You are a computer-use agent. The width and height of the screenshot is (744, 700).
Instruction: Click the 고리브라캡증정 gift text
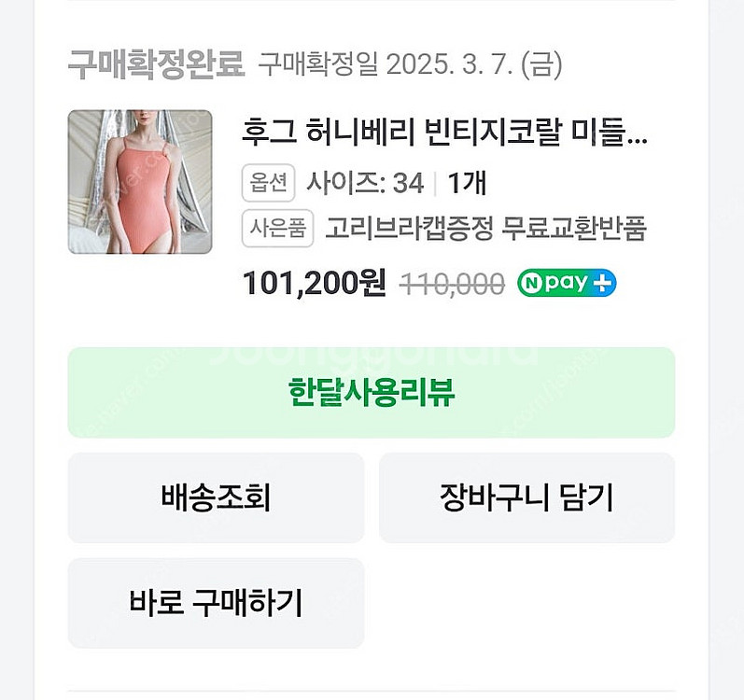(x=410, y=229)
